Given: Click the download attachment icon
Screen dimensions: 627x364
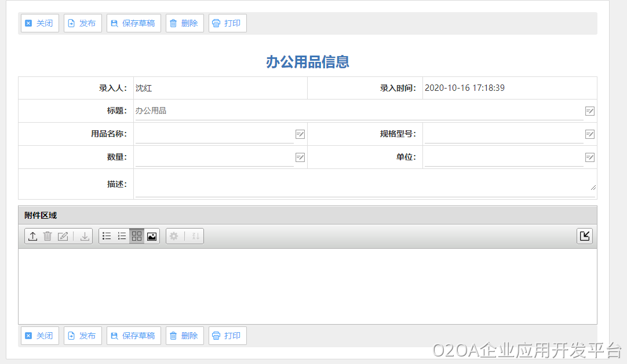Looking at the screenshot, I should 85,236.
